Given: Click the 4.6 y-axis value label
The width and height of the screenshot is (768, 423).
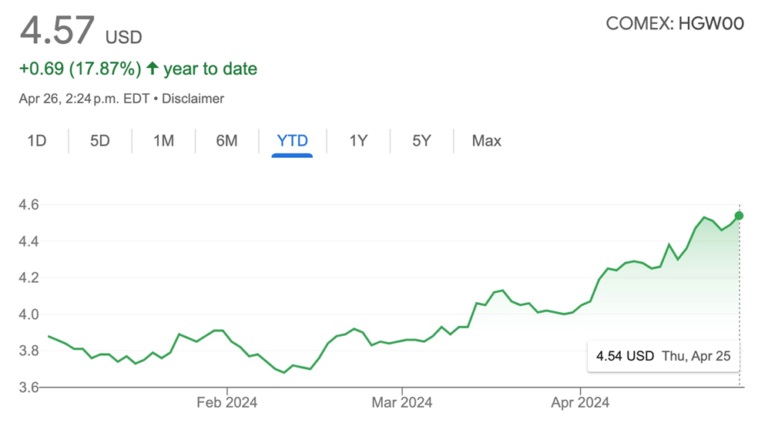Looking at the screenshot, I should (28, 205).
